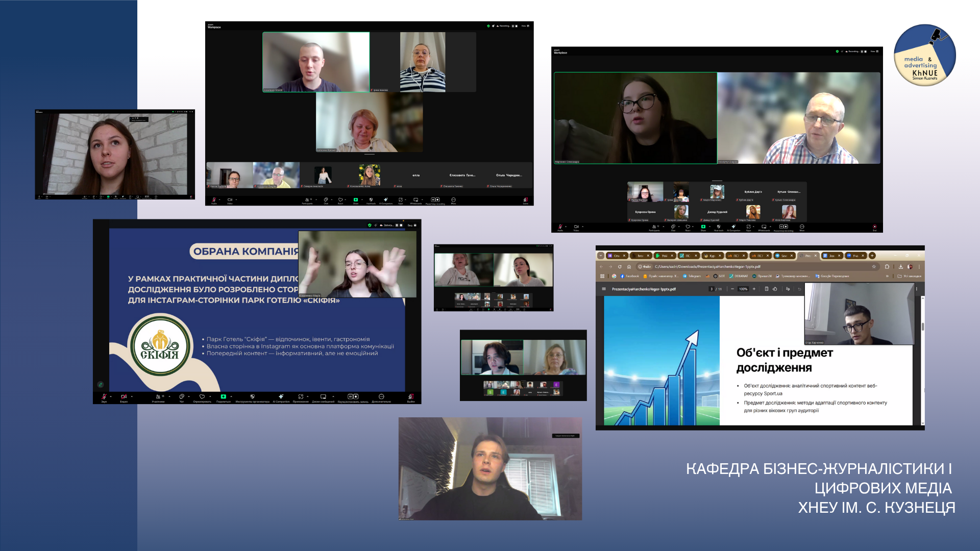
Task: Click the PDF page number field showing 3
Action: tap(712, 289)
